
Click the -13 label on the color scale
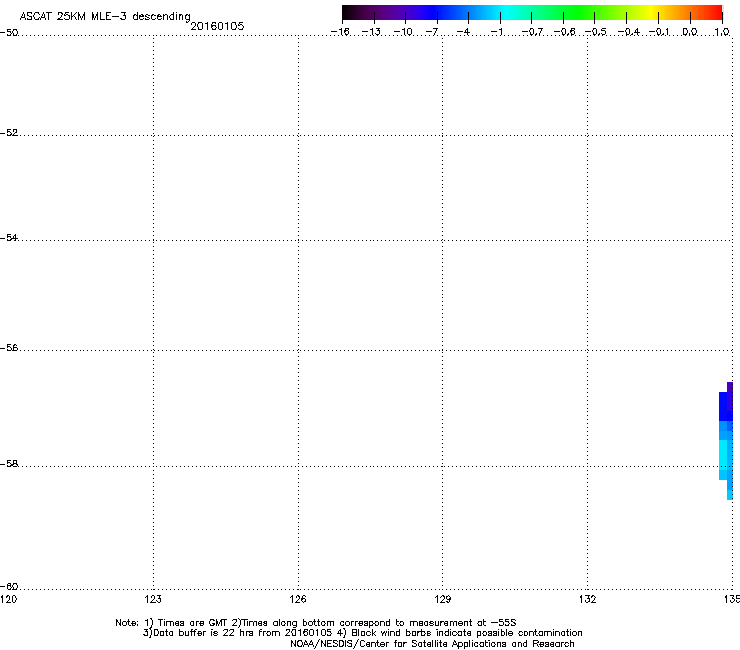(371, 32)
